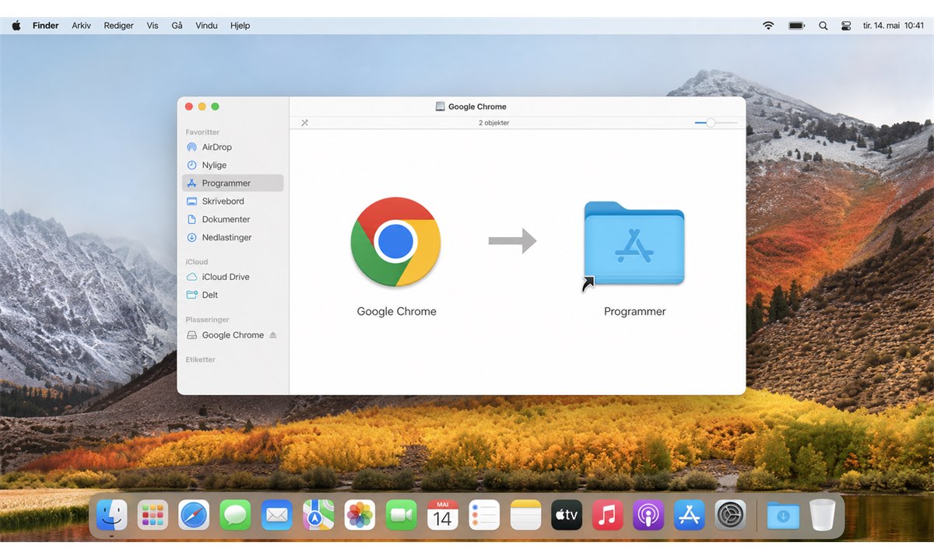Image resolution: width=934 pixels, height=560 pixels.
Task: Open Podcasts from the Dock
Action: pos(648,515)
